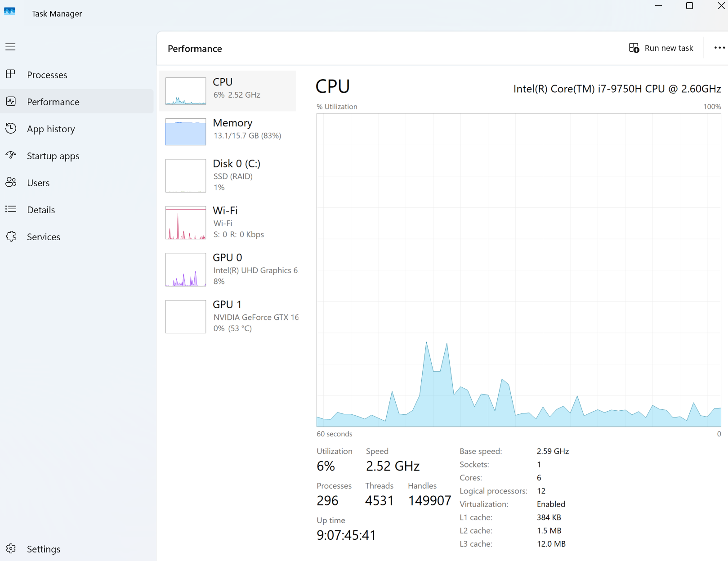Click the Intel Core i7-9750H processor name
Screen dimensions: 728x561
(x=617, y=89)
